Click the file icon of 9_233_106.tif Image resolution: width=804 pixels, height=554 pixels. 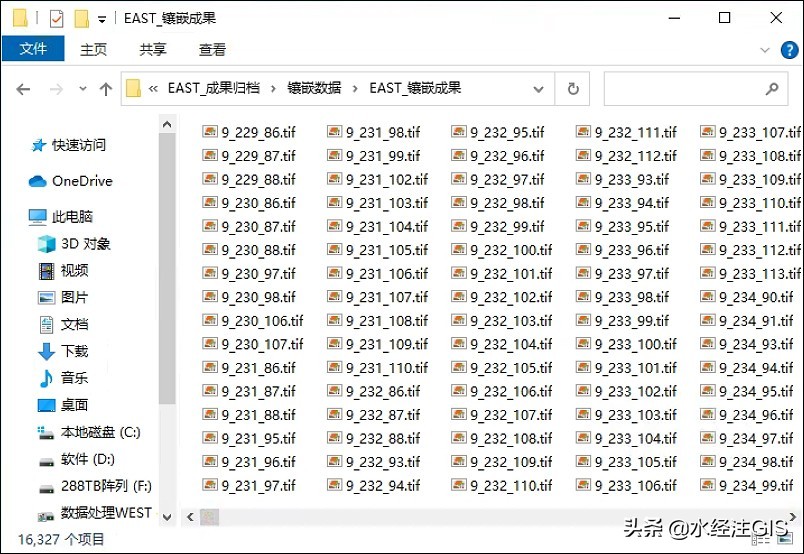(x=584, y=484)
